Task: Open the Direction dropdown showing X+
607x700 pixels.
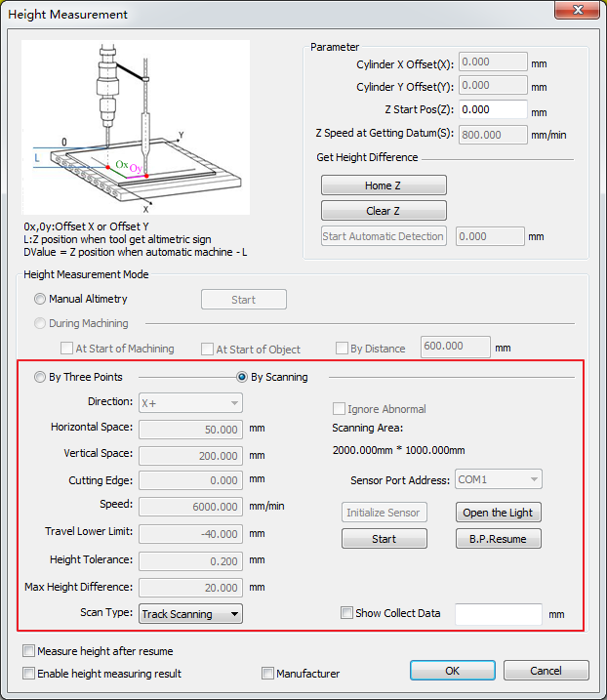Action: pos(190,403)
